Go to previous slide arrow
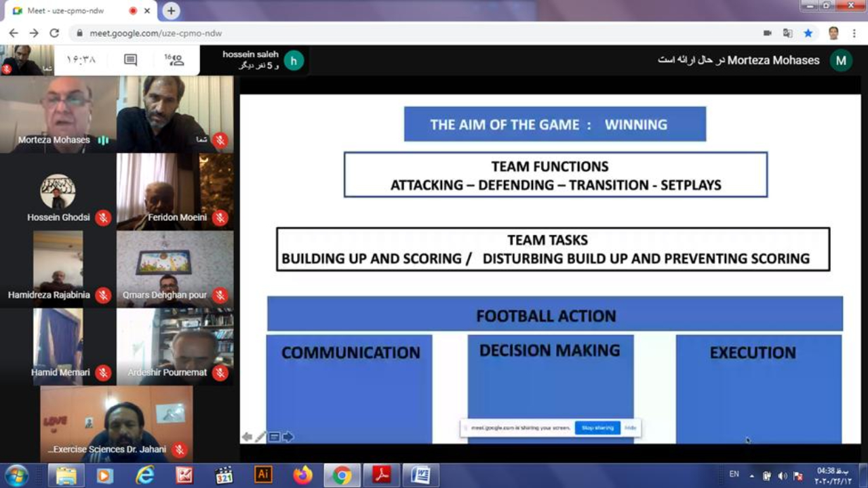Image resolution: width=868 pixels, height=488 pixels. [x=247, y=437]
